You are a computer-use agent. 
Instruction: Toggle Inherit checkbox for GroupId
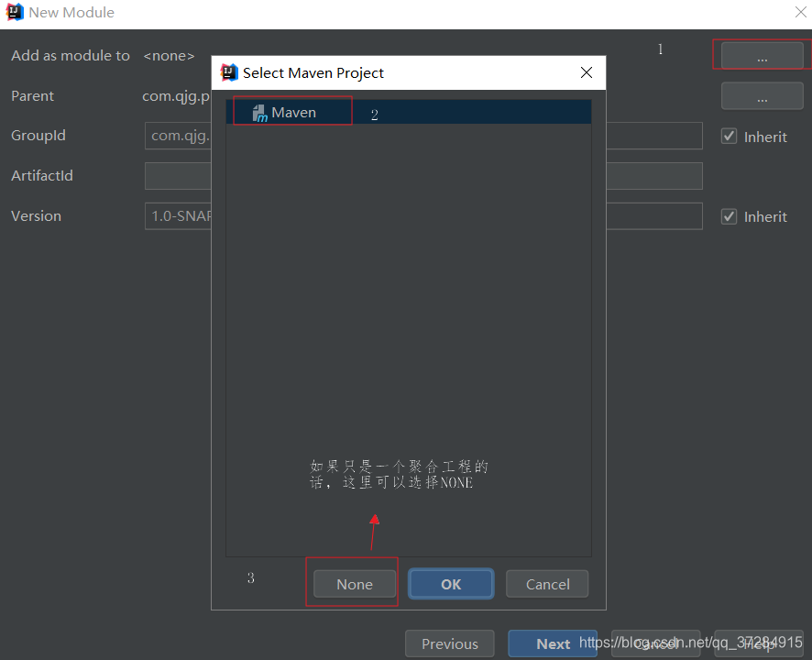[730, 137]
